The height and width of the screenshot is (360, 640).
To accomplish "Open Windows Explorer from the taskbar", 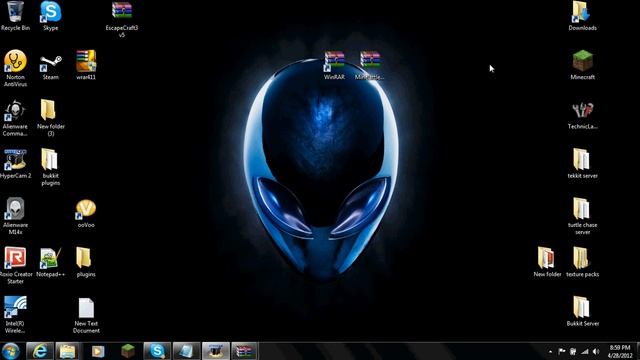I will tap(68, 351).
